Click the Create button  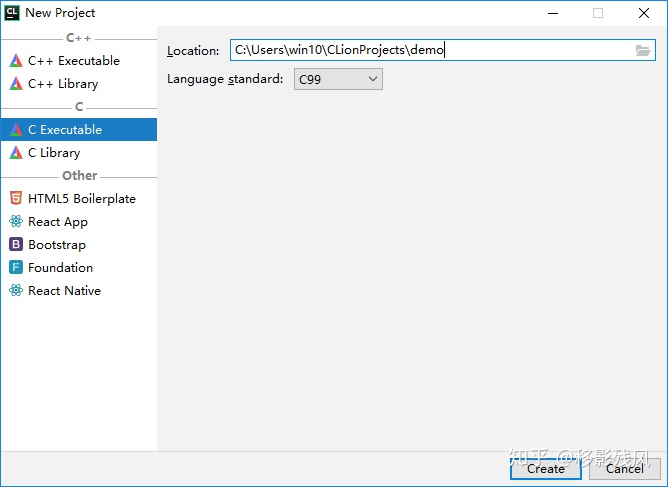[x=545, y=469]
